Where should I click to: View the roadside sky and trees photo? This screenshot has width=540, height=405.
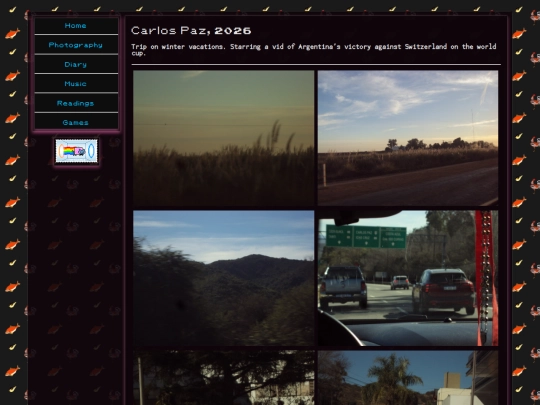[408, 138]
